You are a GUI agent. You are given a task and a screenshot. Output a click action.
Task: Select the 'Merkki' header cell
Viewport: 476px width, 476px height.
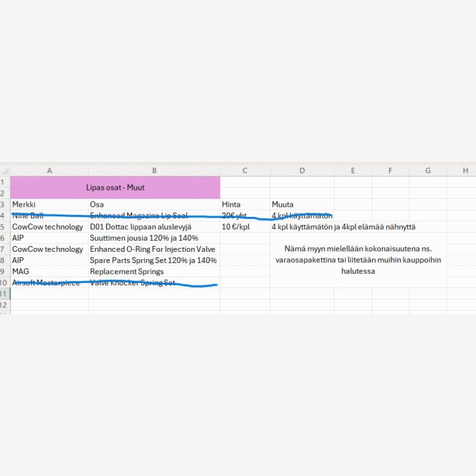(x=49, y=205)
